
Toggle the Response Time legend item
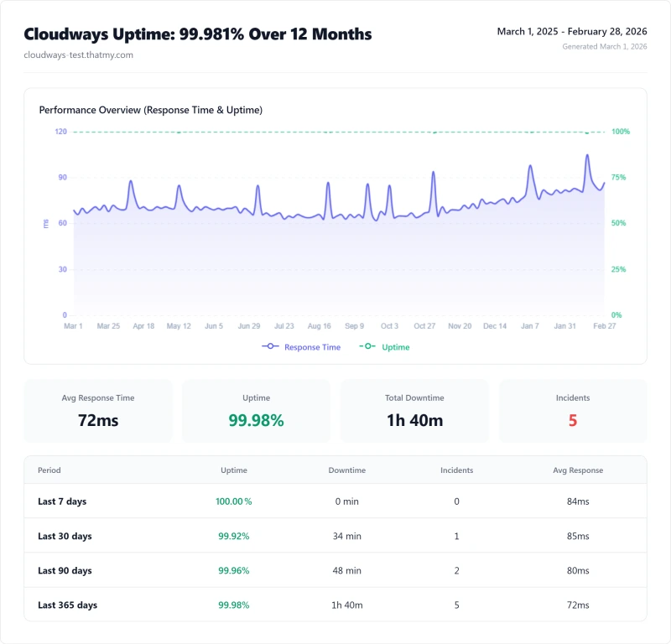tap(301, 347)
